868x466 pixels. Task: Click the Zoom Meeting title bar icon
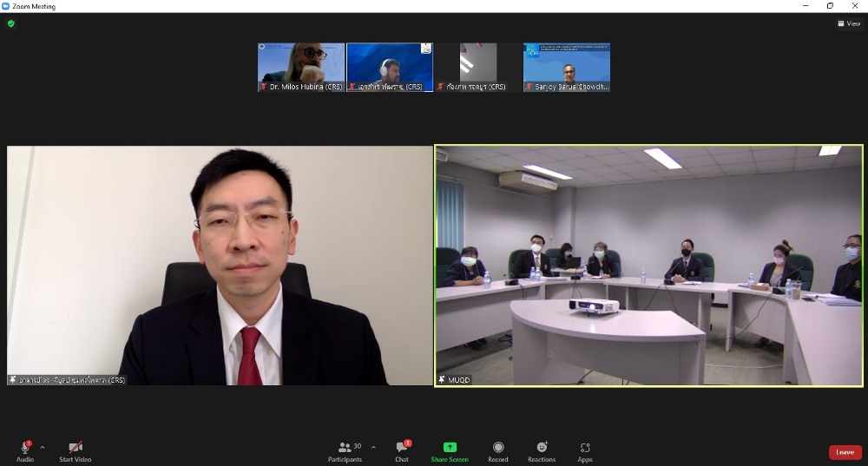(x=6, y=6)
